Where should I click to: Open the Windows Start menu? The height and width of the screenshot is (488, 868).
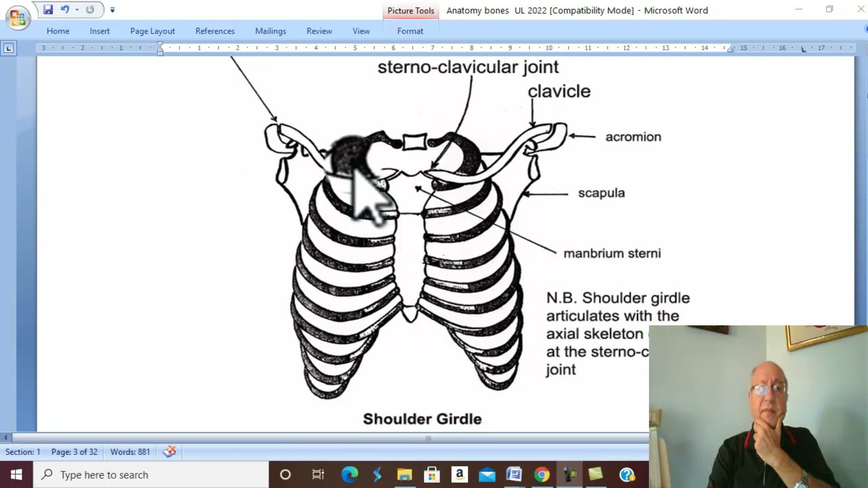16,474
